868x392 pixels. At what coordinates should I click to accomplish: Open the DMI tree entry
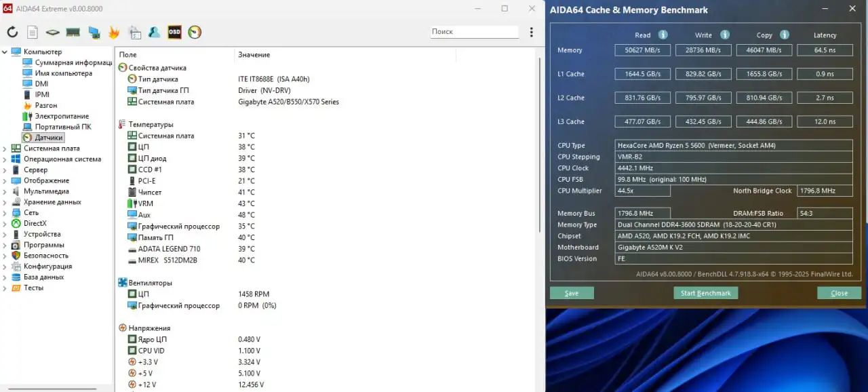tap(41, 84)
